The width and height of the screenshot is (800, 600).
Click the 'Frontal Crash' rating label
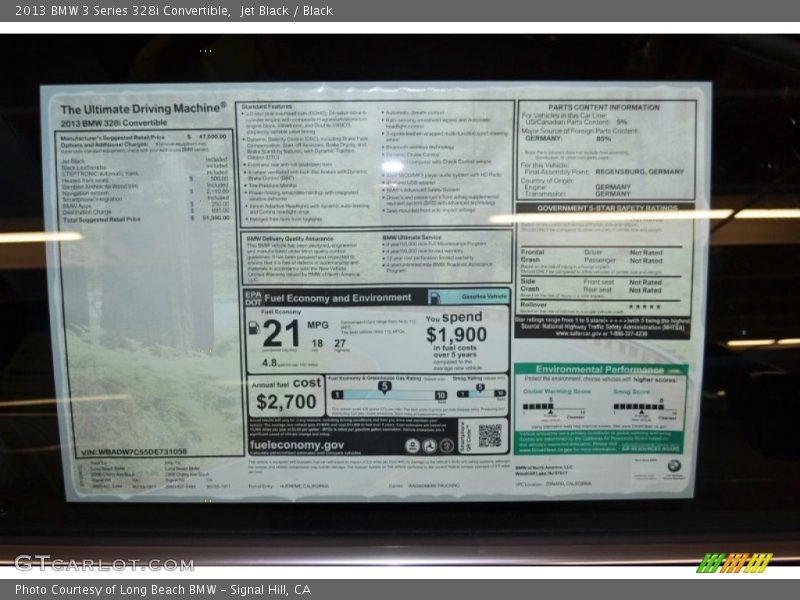point(532,256)
